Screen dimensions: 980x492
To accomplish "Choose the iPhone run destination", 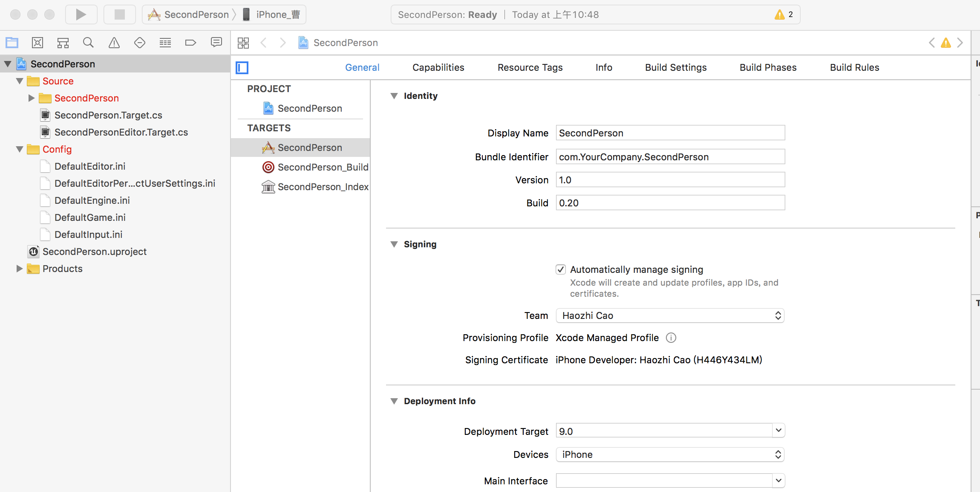I will [271, 14].
